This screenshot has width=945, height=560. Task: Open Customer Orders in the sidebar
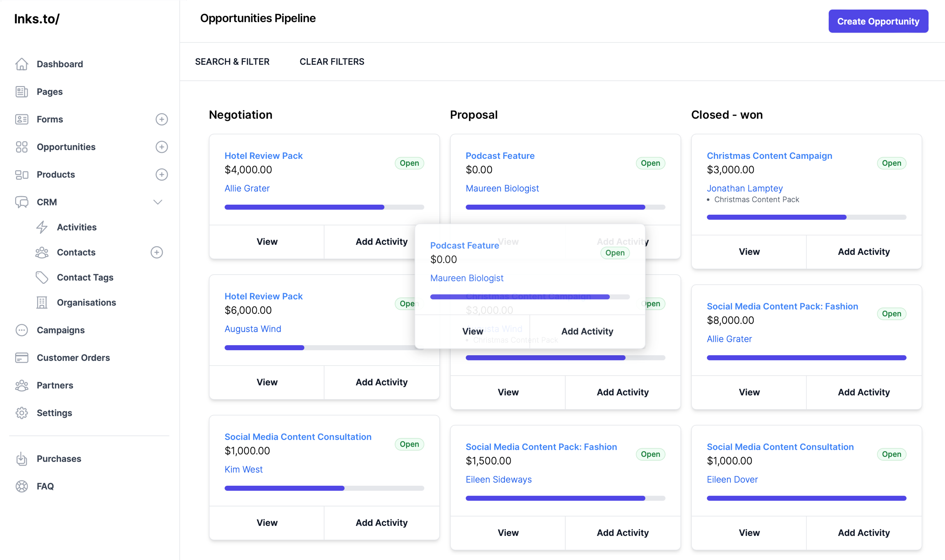[73, 357]
